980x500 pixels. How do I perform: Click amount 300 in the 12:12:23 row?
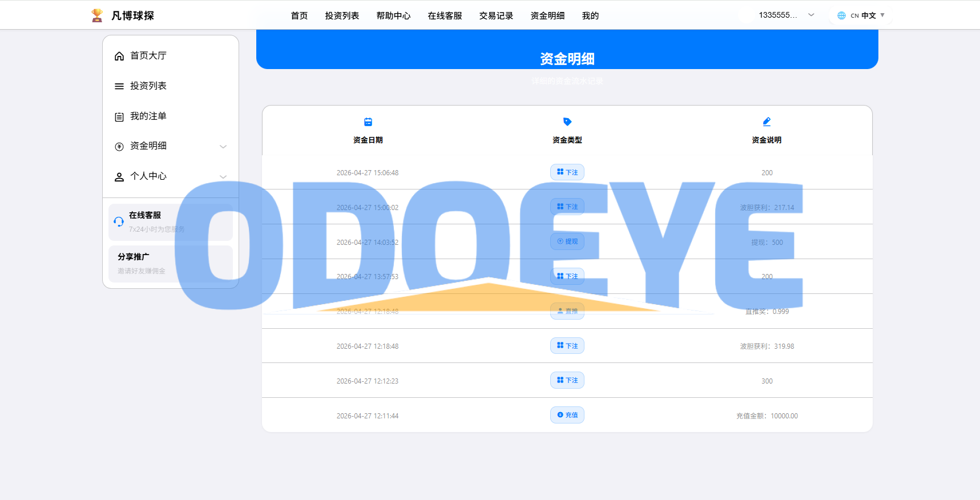(767, 381)
